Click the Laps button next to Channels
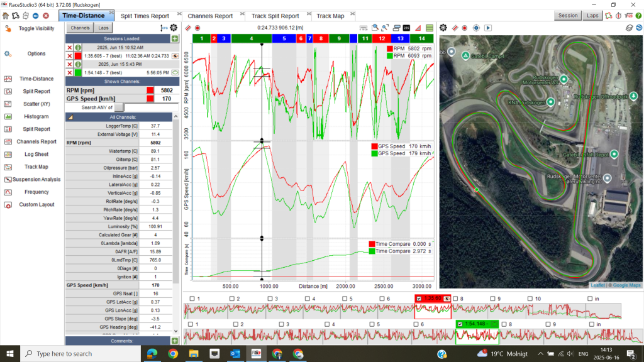This screenshot has width=644, height=362. click(104, 28)
